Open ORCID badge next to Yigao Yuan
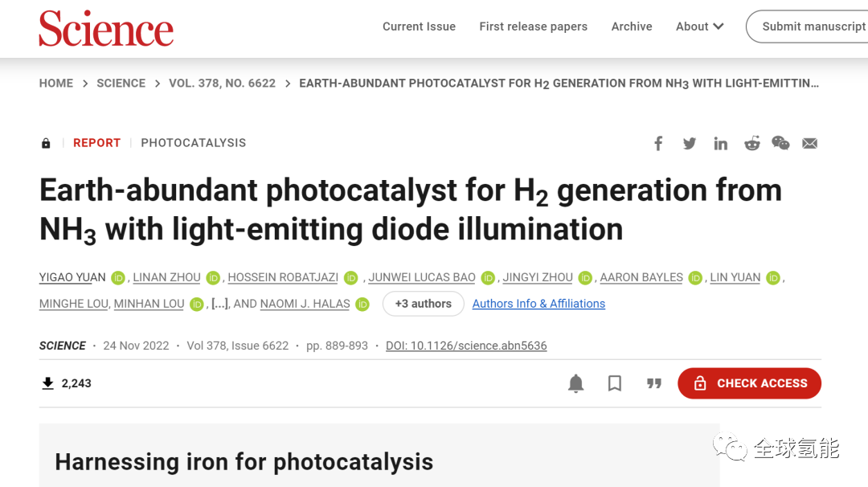The image size is (868, 487). [x=118, y=278]
